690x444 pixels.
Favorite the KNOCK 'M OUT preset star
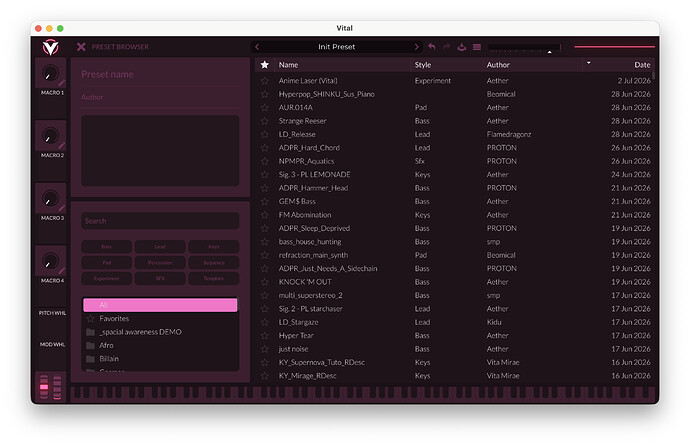pyautogui.click(x=264, y=282)
